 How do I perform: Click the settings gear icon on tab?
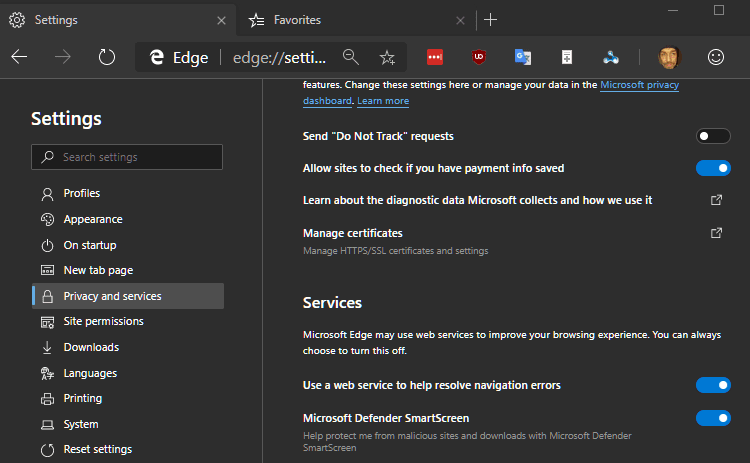point(17,20)
